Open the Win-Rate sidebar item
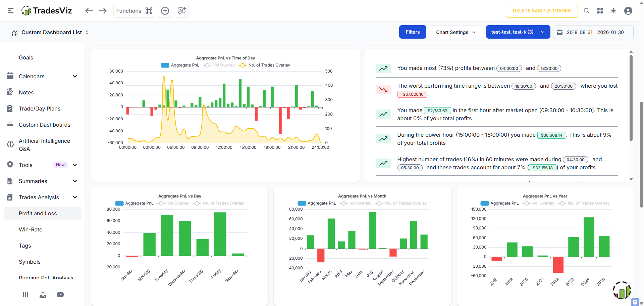The image size is (644, 306). (x=31, y=229)
